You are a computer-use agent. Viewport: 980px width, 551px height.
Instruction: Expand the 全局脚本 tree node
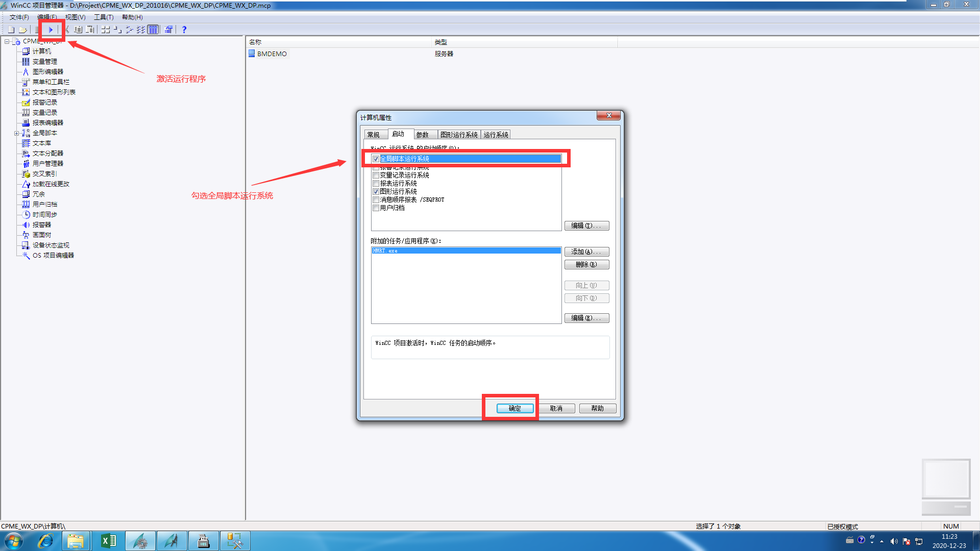pos(17,133)
